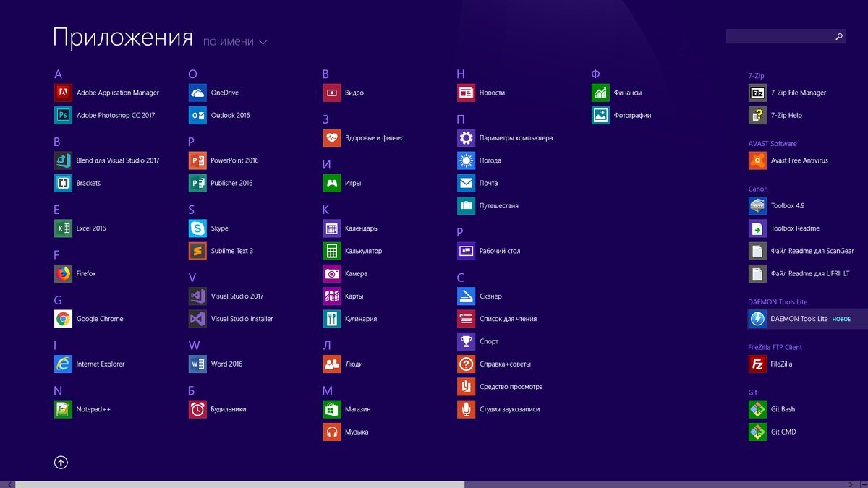Launch Git Bash icon
The image size is (868, 488).
pos(757,409)
